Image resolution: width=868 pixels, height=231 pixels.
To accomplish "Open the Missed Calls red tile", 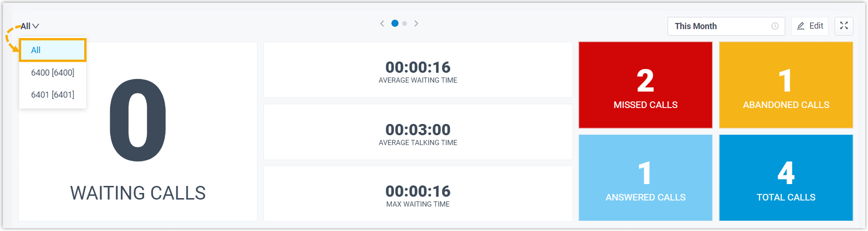I will pos(645,85).
